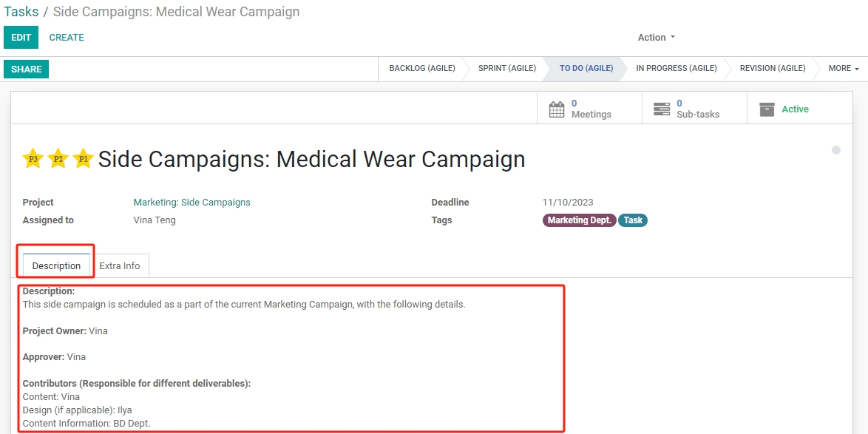Open Marketing: Side Campaigns project link
Viewport: 868px width, 434px height.
click(x=191, y=202)
